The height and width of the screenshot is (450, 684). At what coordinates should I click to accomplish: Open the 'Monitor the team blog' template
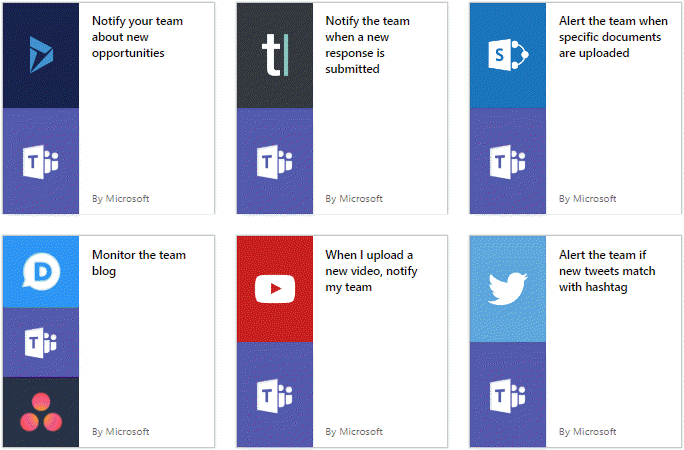point(138,262)
